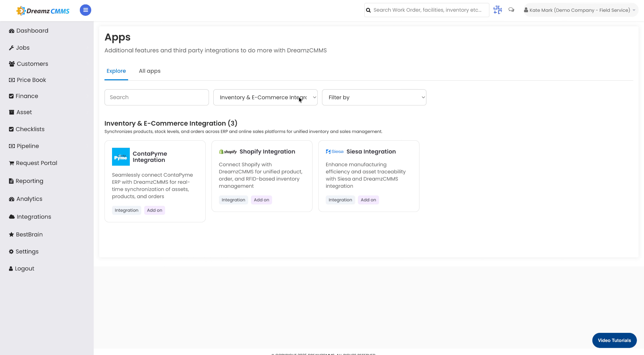Viewport: 644px width, 355px height.
Task: Open the Dashboard sidebar icon
Action: point(12,31)
